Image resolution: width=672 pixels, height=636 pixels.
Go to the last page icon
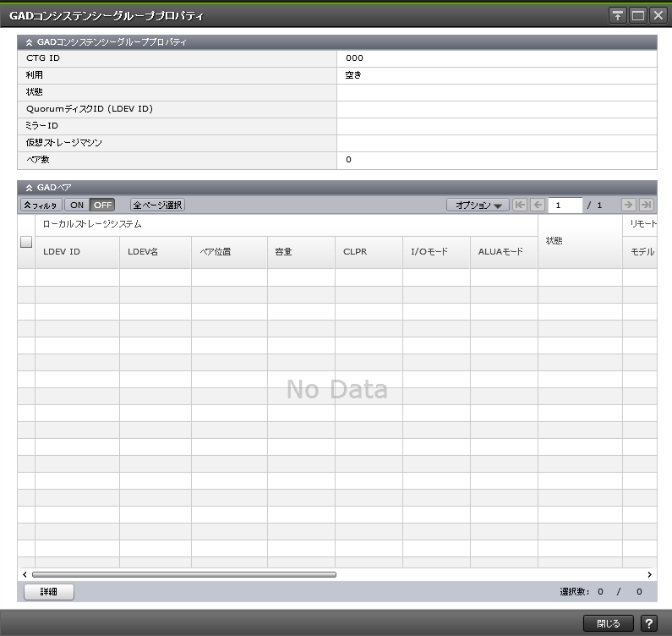[x=646, y=205]
